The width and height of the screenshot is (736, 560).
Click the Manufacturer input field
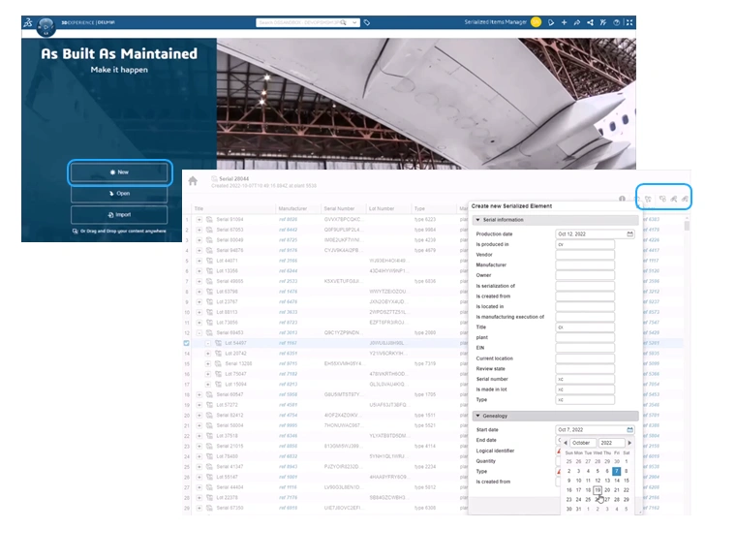pos(585,265)
